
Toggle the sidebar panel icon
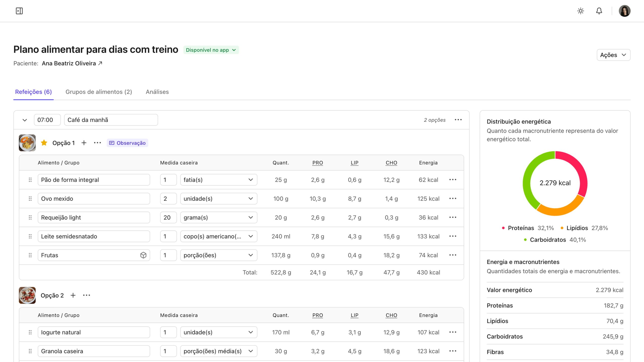pyautogui.click(x=19, y=11)
